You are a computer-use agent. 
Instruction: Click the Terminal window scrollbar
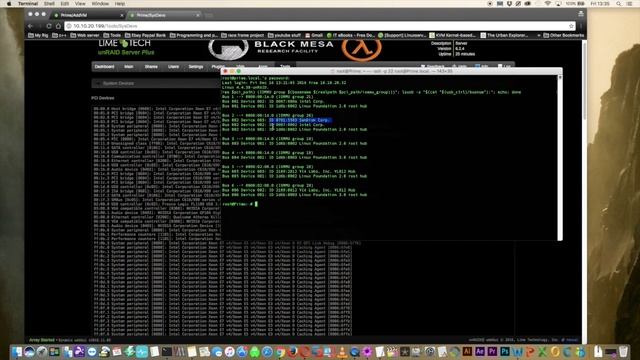point(560,157)
